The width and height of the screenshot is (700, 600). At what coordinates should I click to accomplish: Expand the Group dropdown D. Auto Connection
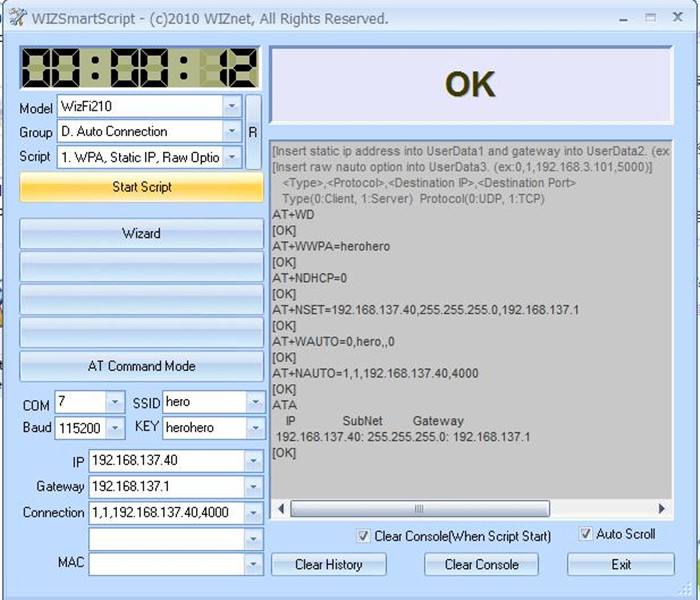232,131
